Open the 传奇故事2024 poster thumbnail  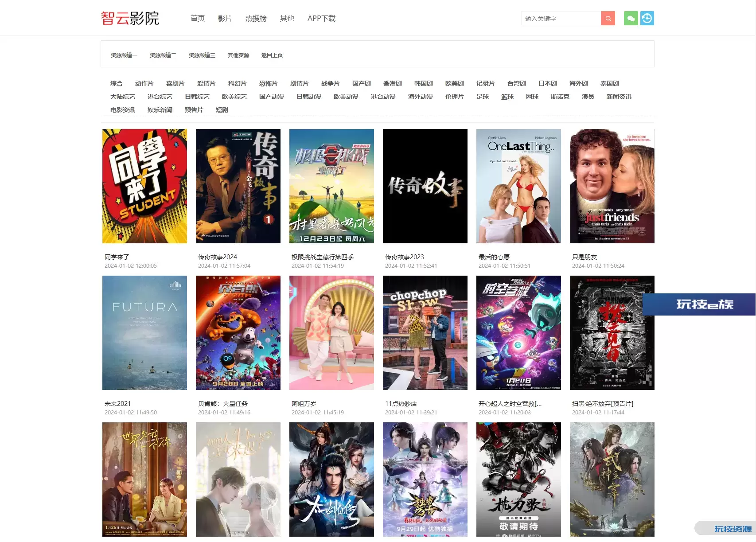(238, 186)
